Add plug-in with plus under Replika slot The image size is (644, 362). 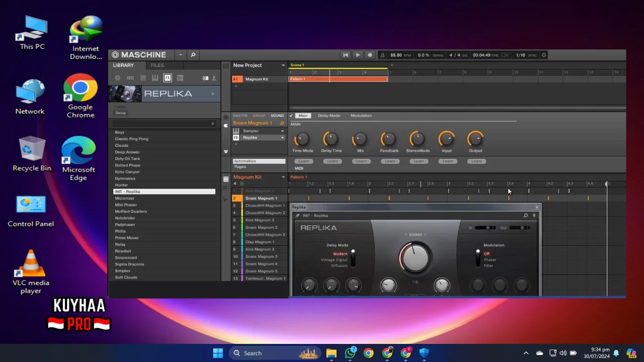click(235, 144)
